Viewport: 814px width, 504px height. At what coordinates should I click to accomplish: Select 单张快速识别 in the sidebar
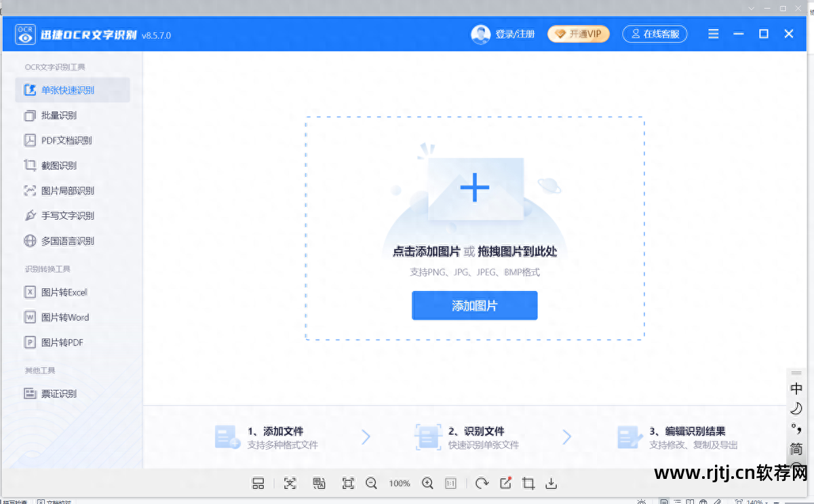click(73, 90)
